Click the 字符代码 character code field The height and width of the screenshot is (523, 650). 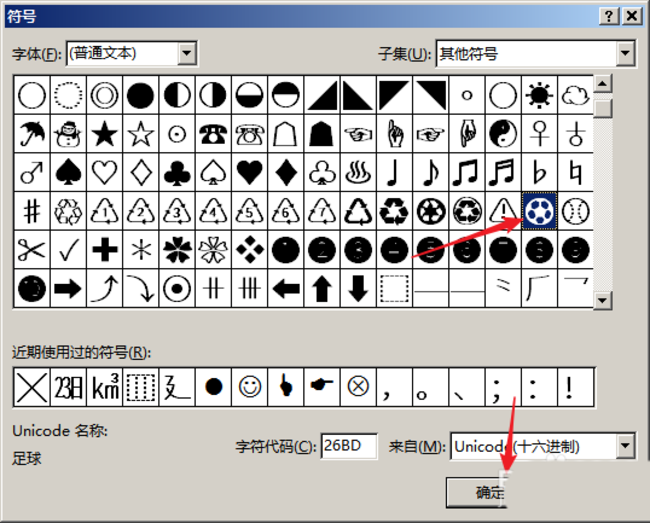[x=348, y=446]
